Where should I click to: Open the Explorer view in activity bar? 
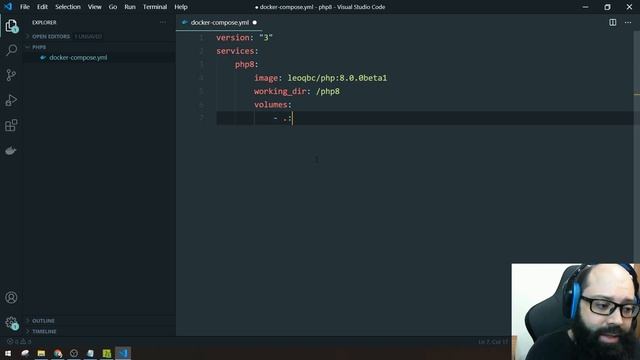click(x=11, y=26)
